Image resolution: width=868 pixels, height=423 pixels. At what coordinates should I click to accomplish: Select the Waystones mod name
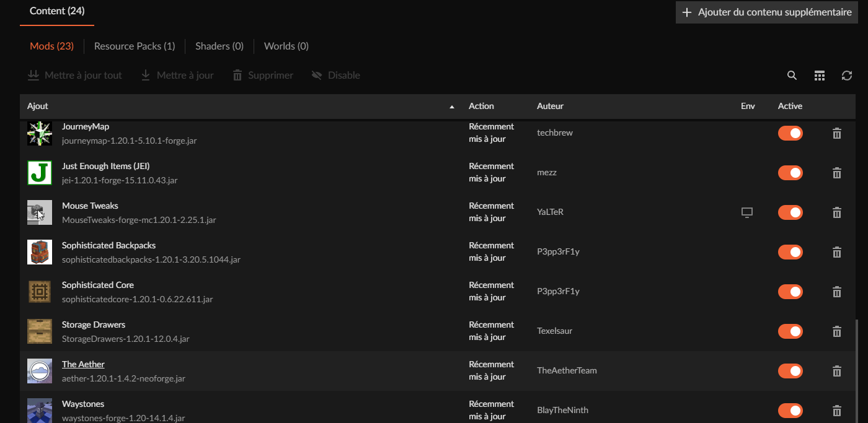coord(83,404)
